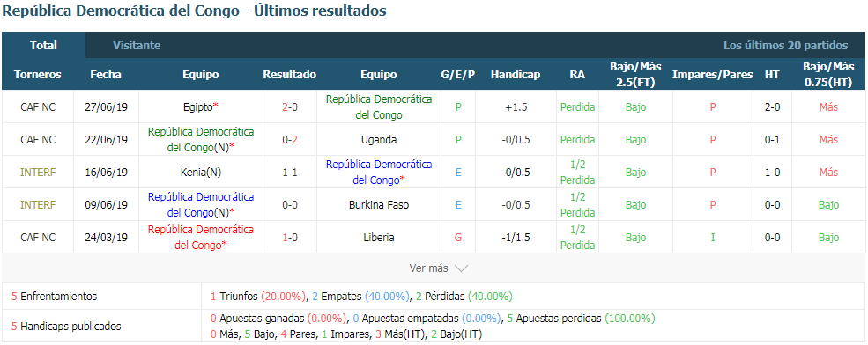Click the G/E/P column header
Screen dimensions: 868x345
coord(458,75)
